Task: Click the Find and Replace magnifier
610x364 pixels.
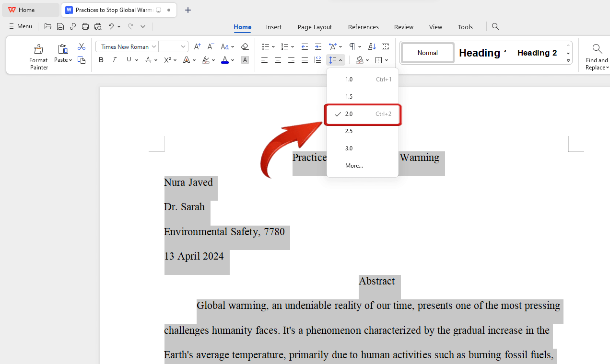Action: 597,49
